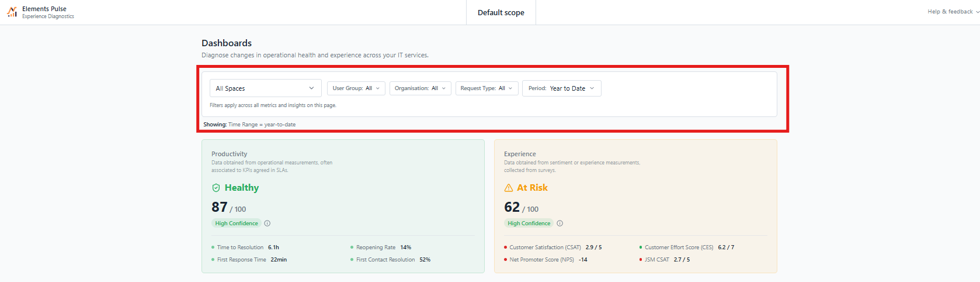Select the Default scope tab
Viewport: 980px width, 282px height.
(x=501, y=12)
